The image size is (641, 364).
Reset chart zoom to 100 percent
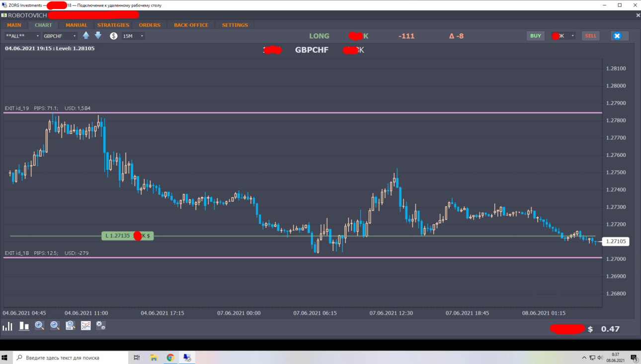pyautogui.click(x=70, y=326)
